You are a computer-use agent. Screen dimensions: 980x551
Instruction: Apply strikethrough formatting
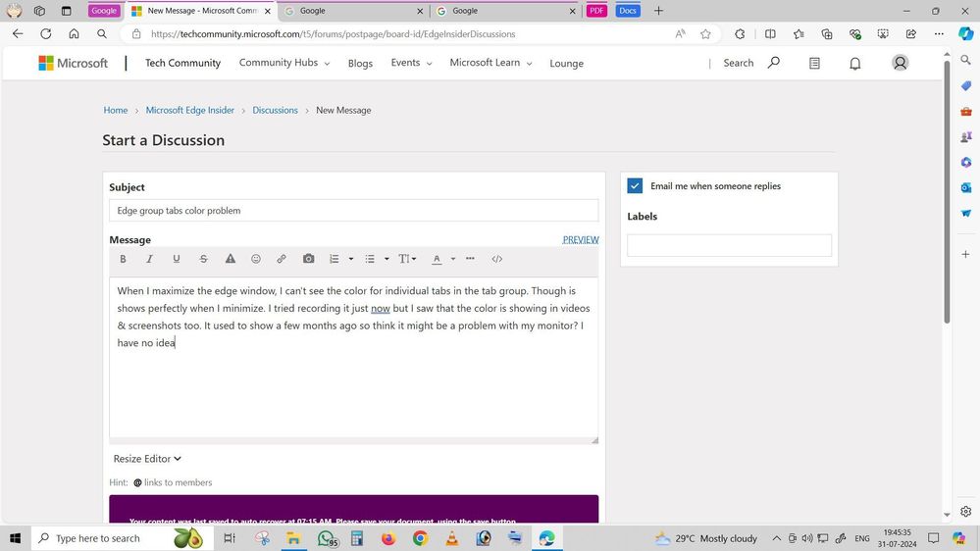tap(203, 259)
